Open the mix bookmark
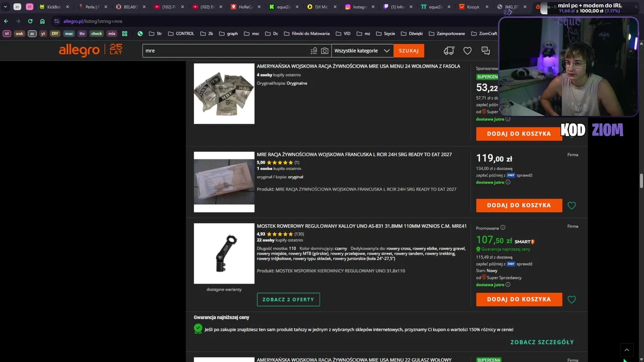Screen dimensions: 644x362 click(112, 34)
